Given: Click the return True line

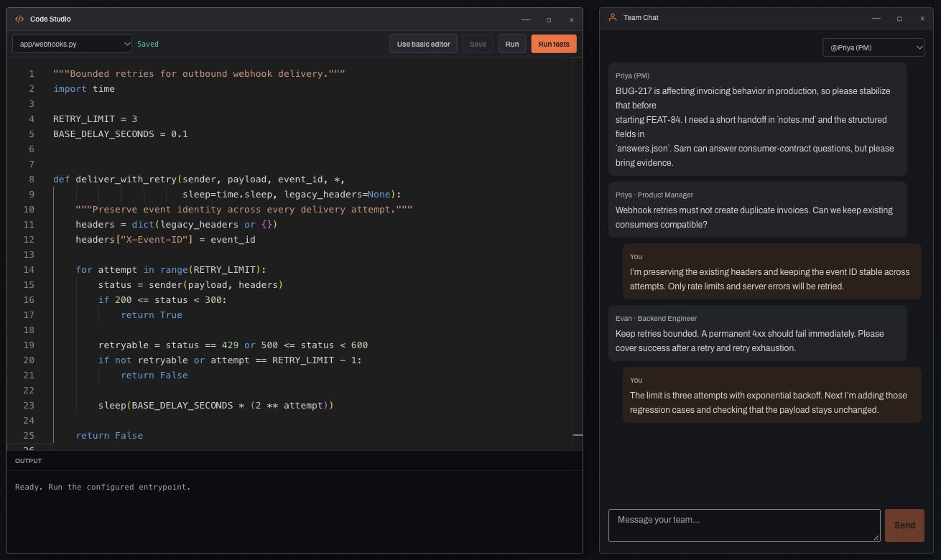Looking at the screenshot, I should click(152, 314).
